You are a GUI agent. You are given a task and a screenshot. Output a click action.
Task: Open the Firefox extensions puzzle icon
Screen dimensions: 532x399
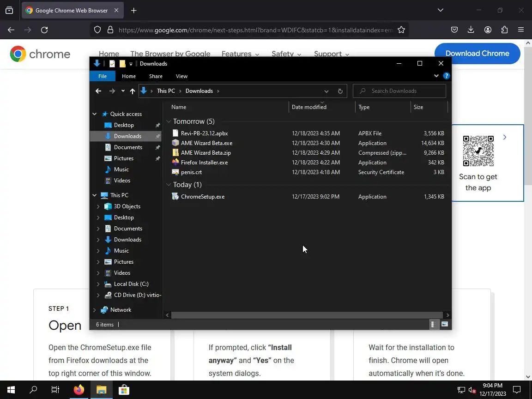(x=504, y=30)
